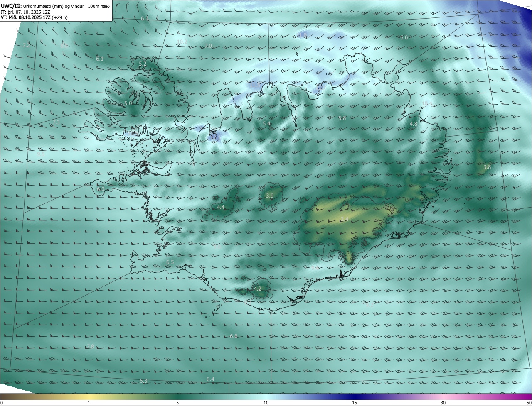Select the 2.4 value in the yellow area
Screen dimensions: 532x406
click(345, 219)
